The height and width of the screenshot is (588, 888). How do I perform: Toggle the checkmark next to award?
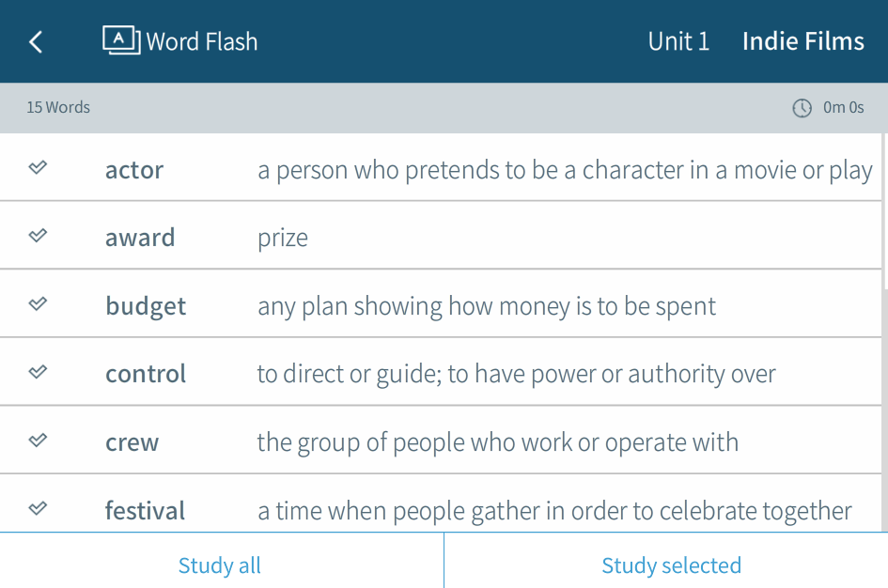tap(38, 236)
